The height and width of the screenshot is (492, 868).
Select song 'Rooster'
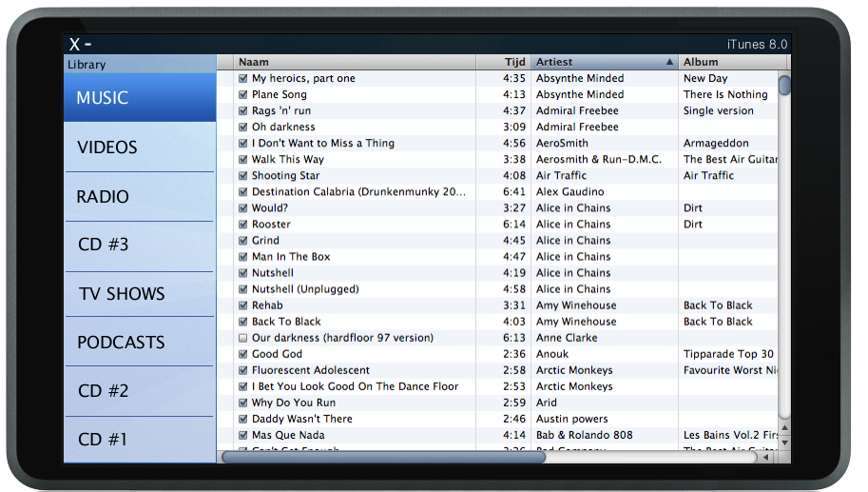271,225
